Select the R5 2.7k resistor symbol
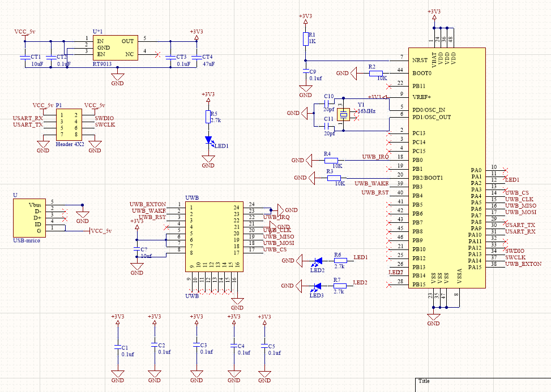 (x=208, y=117)
